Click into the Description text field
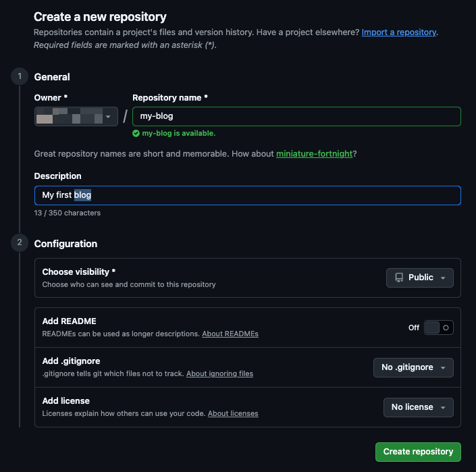 [x=247, y=195]
